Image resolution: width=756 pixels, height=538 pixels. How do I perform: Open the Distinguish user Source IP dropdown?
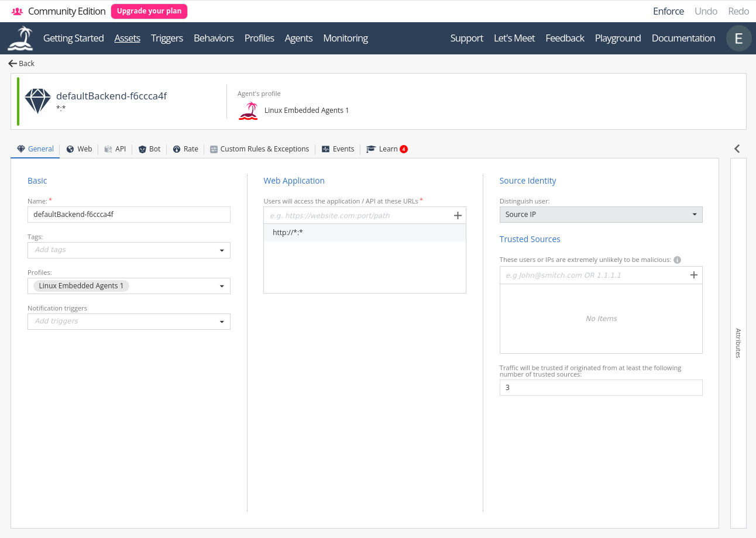pos(600,215)
